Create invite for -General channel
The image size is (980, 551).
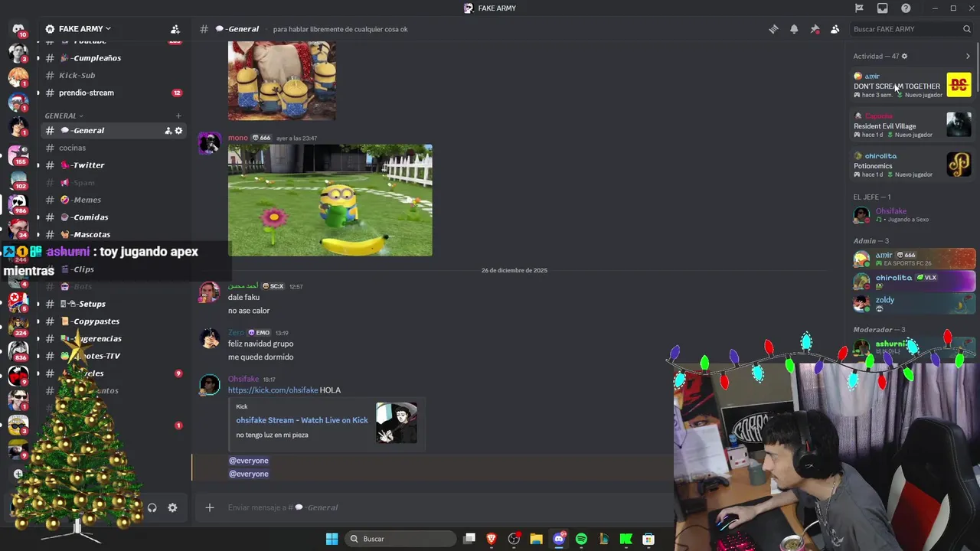tap(168, 131)
